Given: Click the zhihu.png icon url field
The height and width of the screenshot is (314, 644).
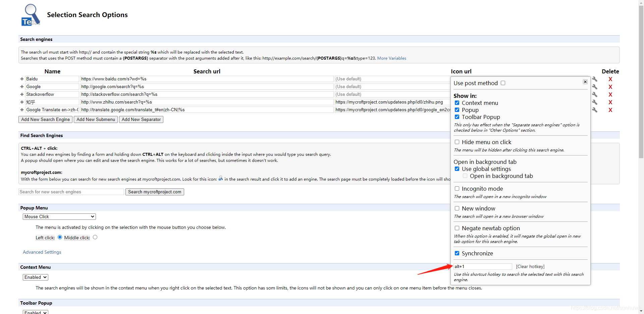Looking at the screenshot, I should [x=392, y=102].
